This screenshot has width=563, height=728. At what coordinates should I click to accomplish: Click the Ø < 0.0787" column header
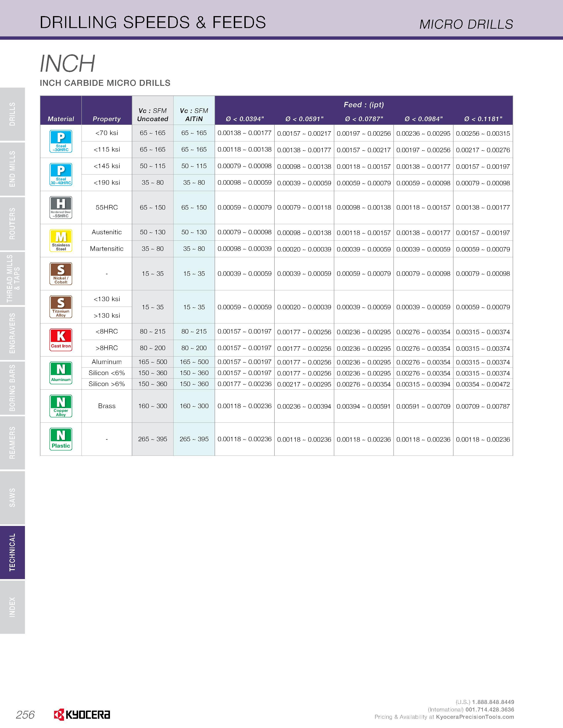click(364, 119)
